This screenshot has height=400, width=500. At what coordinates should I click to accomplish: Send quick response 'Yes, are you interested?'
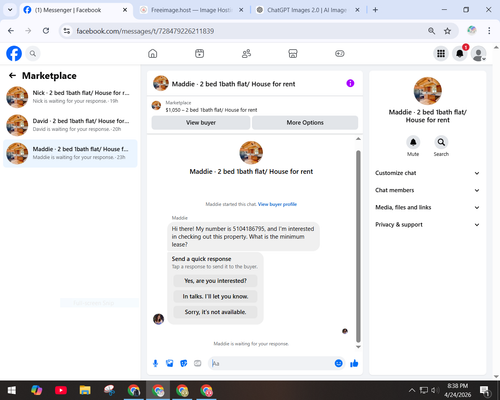pyautogui.click(x=215, y=281)
